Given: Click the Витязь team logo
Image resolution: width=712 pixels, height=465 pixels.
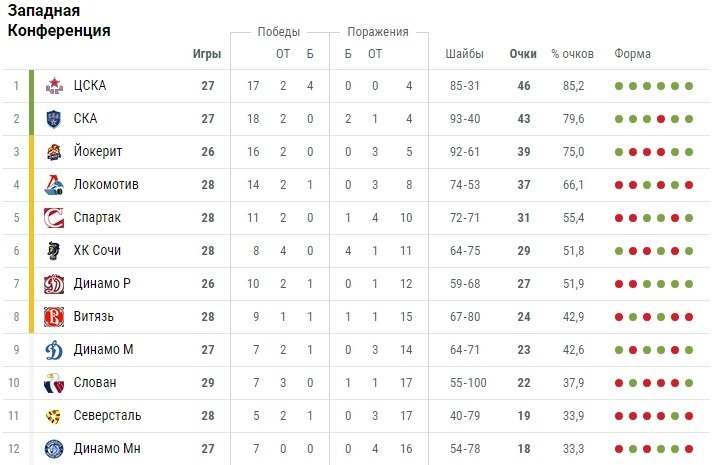Looking at the screenshot, I should 54,317.
